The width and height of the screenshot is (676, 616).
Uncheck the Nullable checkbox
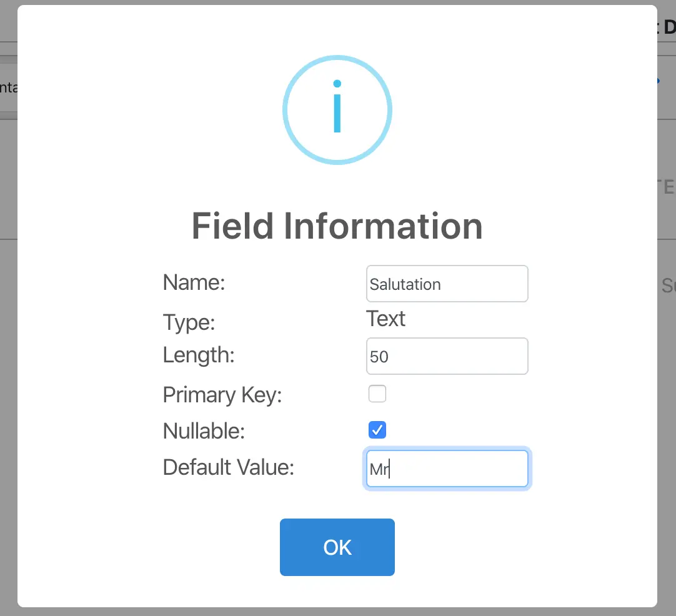click(377, 430)
